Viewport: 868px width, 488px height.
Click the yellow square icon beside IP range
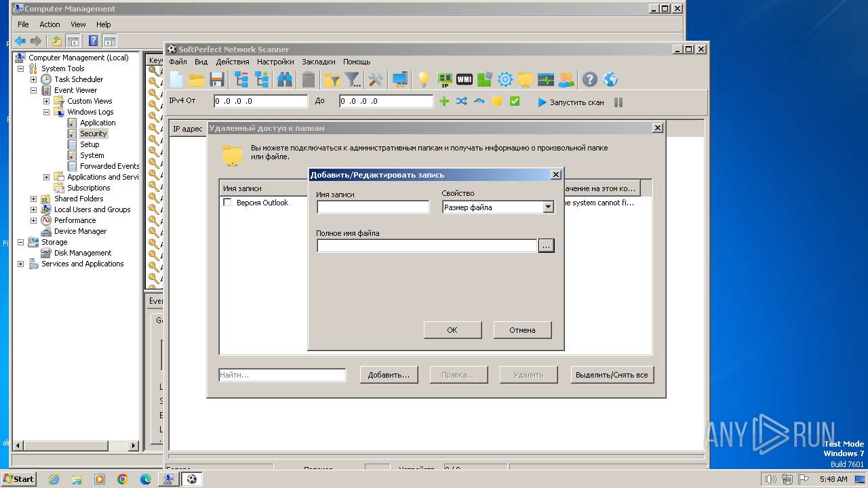tap(497, 102)
